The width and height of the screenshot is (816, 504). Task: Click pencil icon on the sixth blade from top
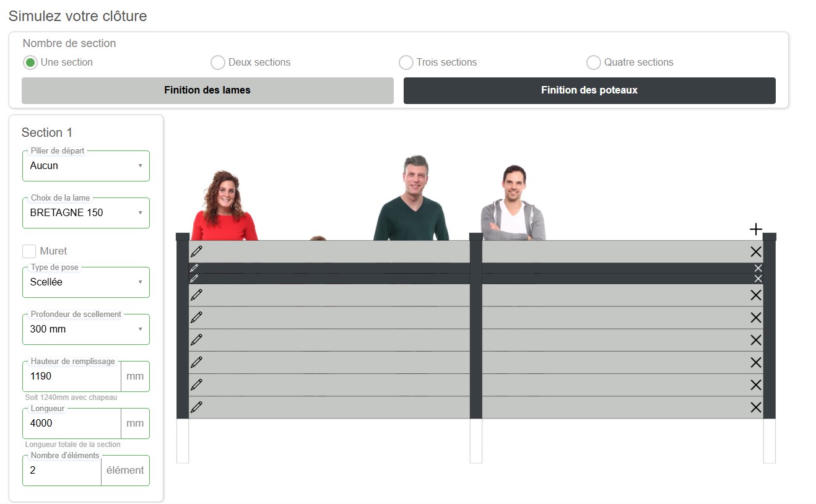[x=196, y=339]
